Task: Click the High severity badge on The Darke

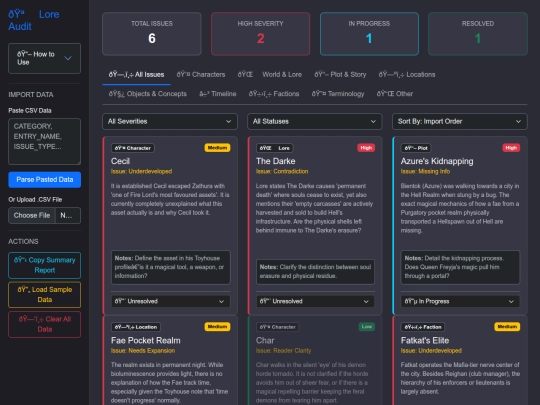Action: pos(366,148)
